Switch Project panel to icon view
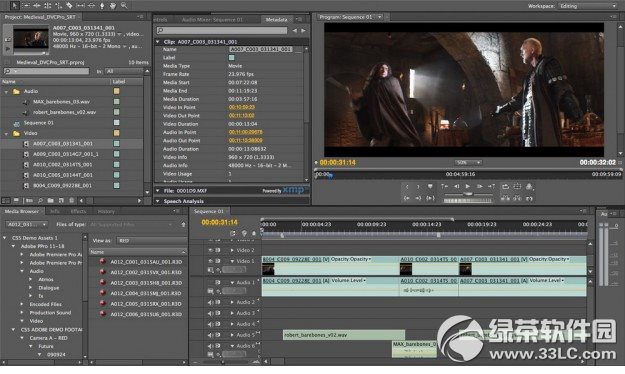The image size is (625, 374). [x=16, y=200]
